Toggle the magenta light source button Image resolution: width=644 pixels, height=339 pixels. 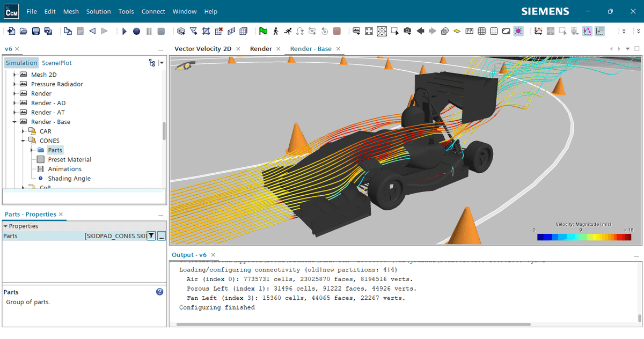pos(518,31)
